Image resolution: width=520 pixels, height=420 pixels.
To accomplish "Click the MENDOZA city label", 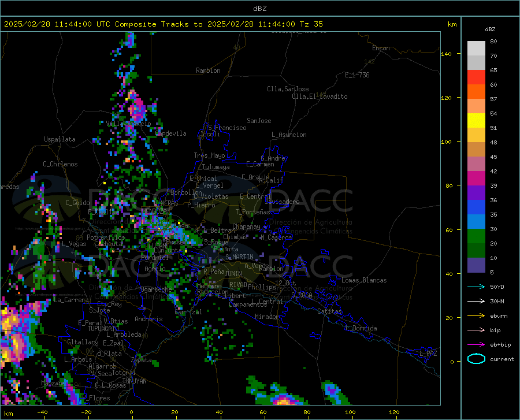I will [x=154, y=211].
